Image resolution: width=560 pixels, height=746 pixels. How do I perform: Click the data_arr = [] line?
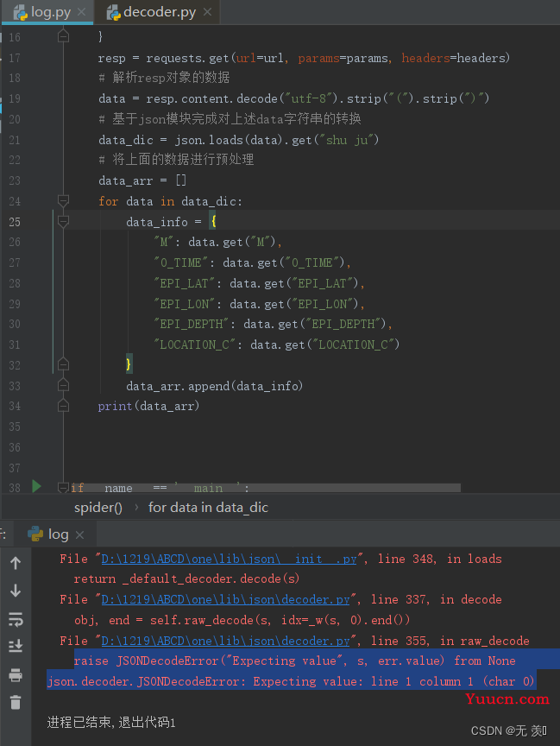(142, 180)
